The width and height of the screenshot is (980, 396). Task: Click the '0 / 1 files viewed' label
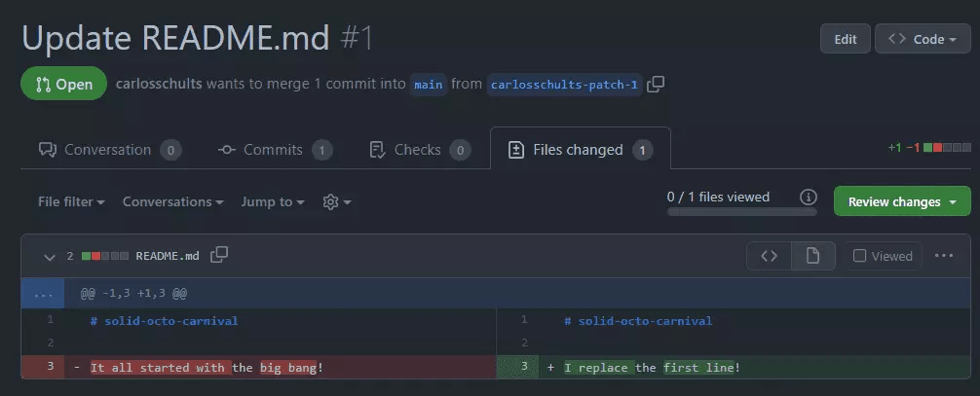click(718, 197)
